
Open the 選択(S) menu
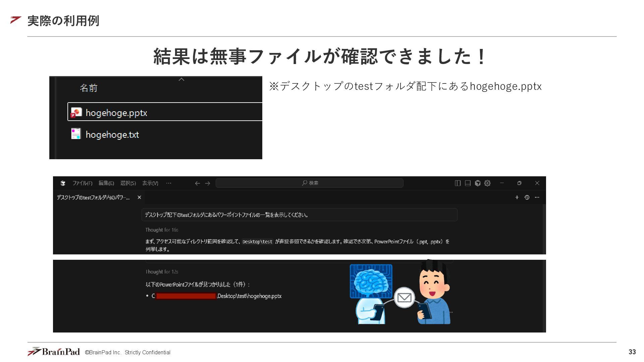(x=128, y=183)
